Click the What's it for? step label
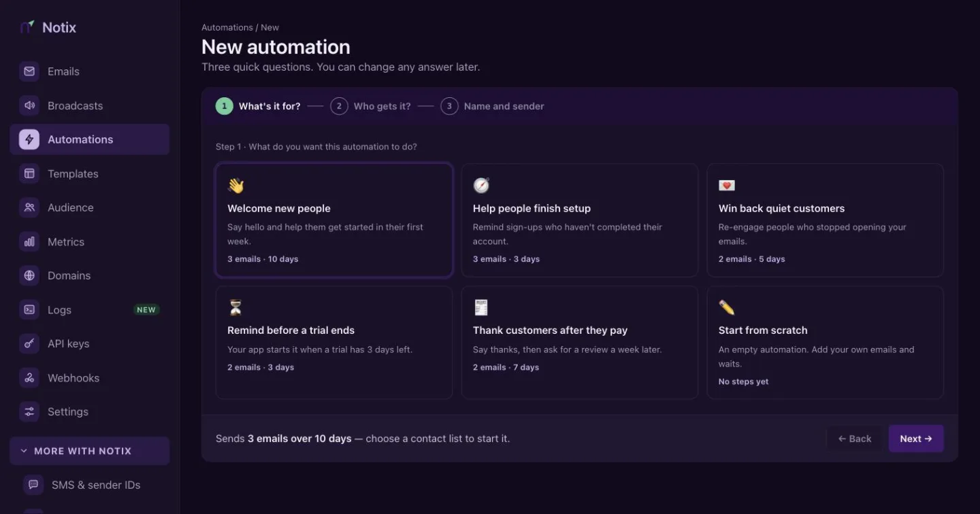This screenshot has width=980, height=514. 269,106
